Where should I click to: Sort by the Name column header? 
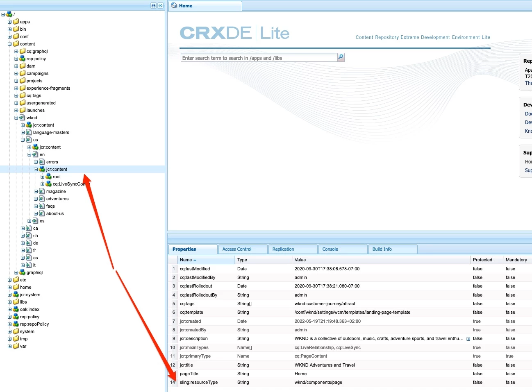[x=206, y=260]
